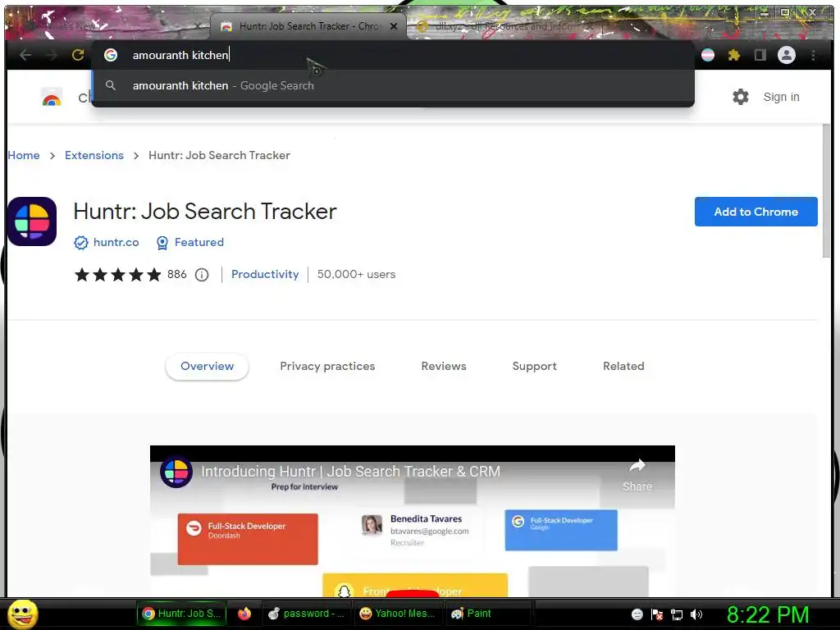Open the huntr.co publisher link
This screenshot has height=630, width=840.
click(x=116, y=242)
